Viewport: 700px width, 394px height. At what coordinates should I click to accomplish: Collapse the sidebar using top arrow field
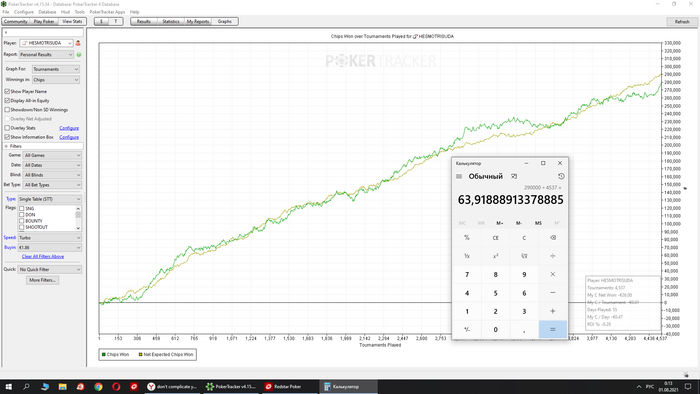tap(43, 32)
